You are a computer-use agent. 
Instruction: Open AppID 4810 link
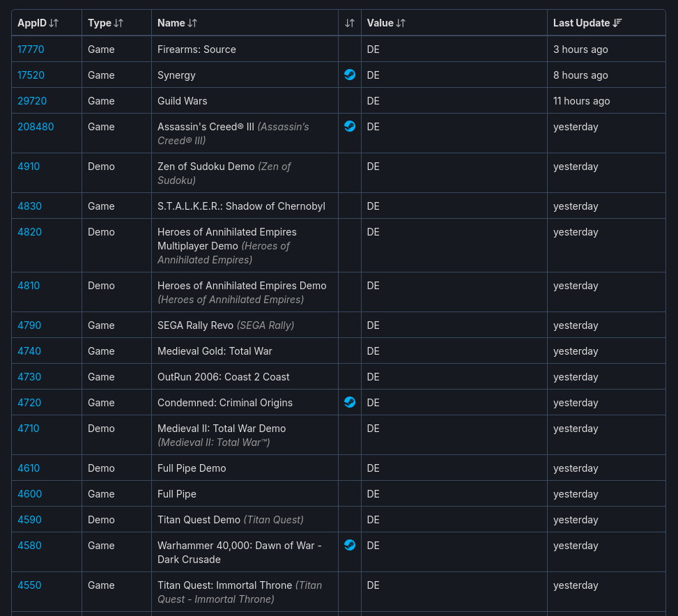tap(29, 286)
